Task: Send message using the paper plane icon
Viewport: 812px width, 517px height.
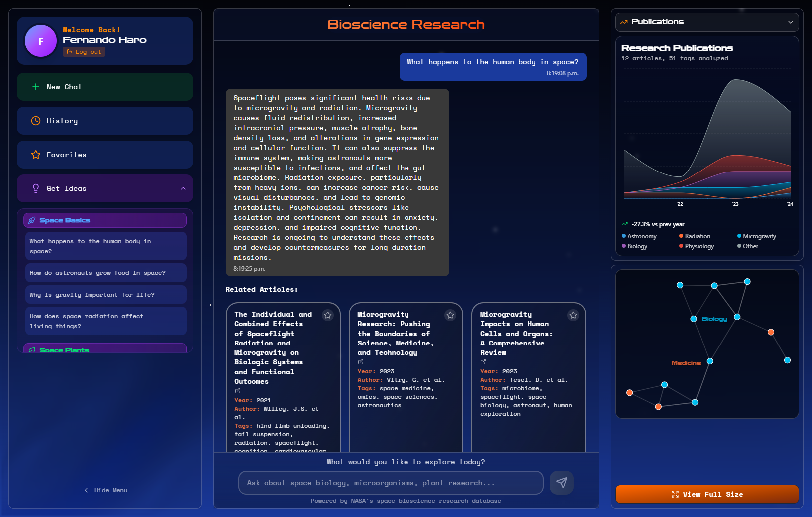Action: pyautogui.click(x=561, y=483)
